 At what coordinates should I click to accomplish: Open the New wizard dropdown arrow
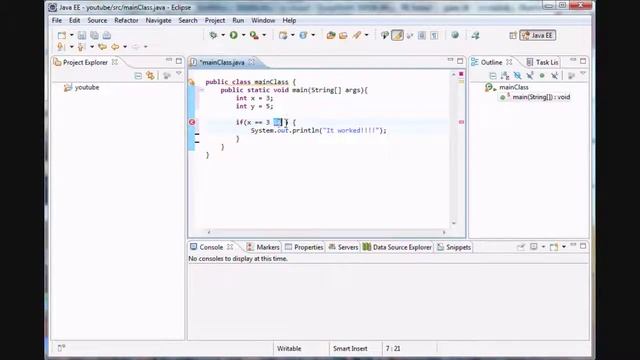coord(71,36)
